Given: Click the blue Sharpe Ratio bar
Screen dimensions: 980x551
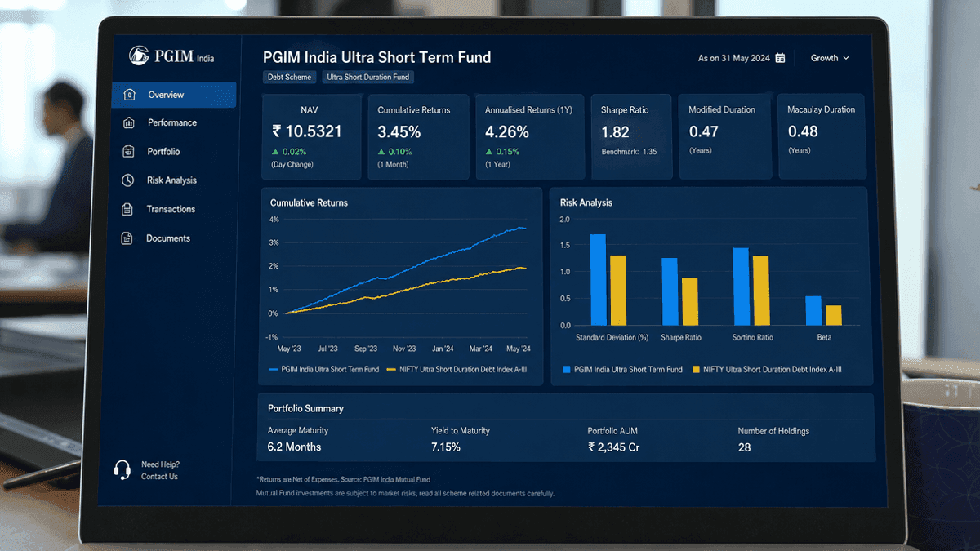Looking at the screenshot, I should pyautogui.click(x=670, y=292).
